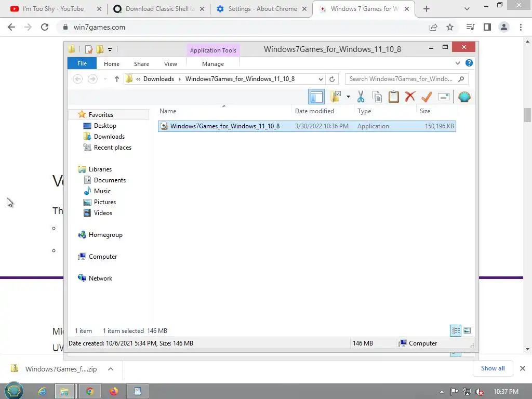Switch to Download Classic Shell tab
The height and width of the screenshot is (399, 532).
click(159, 9)
